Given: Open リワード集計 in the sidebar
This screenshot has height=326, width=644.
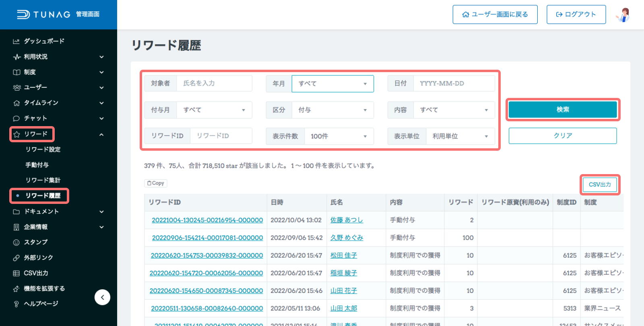Looking at the screenshot, I should (x=43, y=180).
